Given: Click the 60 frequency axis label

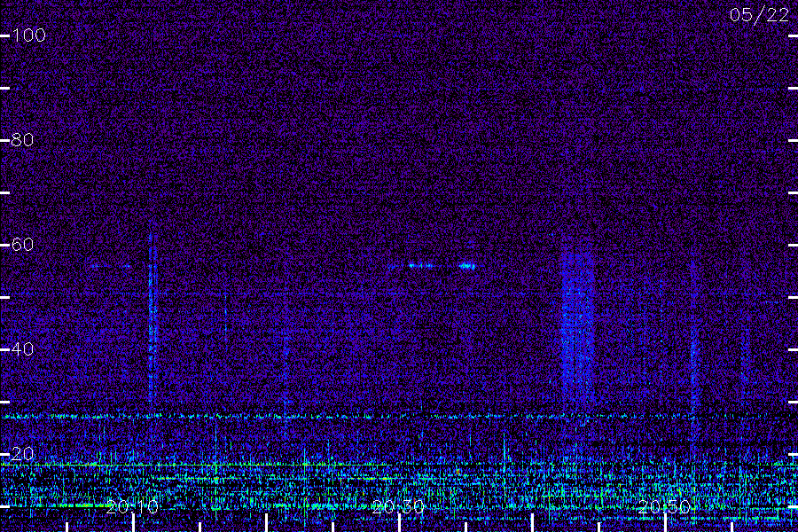Looking at the screenshot, I should pyautogui.click(x=23, y=245).
